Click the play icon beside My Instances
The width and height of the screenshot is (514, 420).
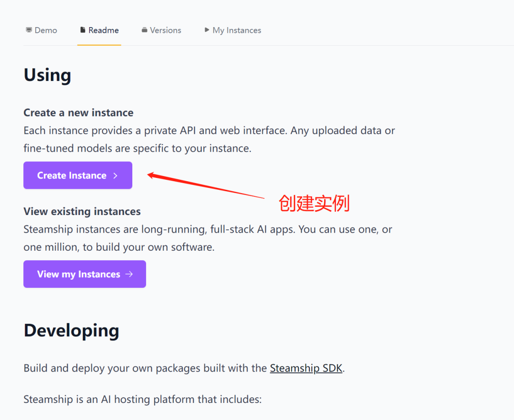[207, 30]
